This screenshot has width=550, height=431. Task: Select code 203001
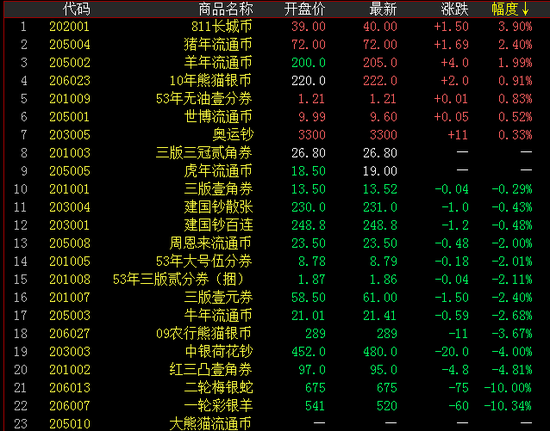click(69, 225)
